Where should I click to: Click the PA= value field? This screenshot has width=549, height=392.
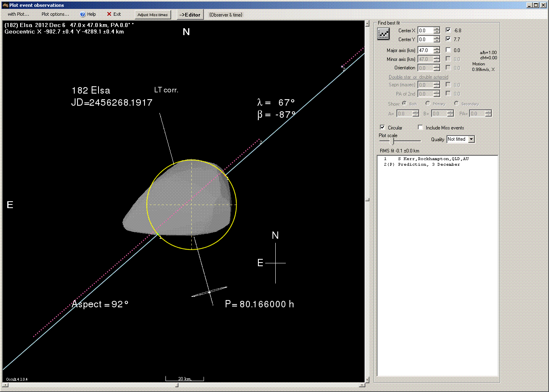(477, 114)
